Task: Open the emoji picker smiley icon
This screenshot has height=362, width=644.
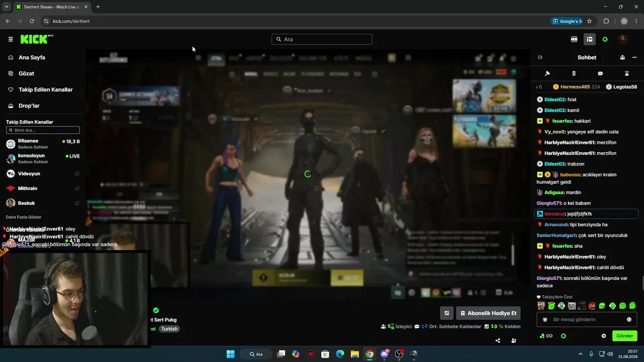Action: (629, 319)
